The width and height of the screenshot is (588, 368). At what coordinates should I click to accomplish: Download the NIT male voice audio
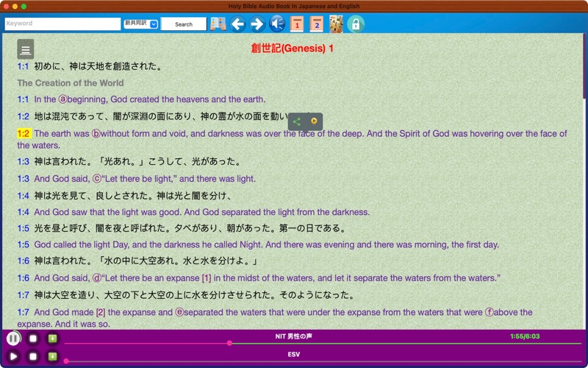(x=52, y=339)
